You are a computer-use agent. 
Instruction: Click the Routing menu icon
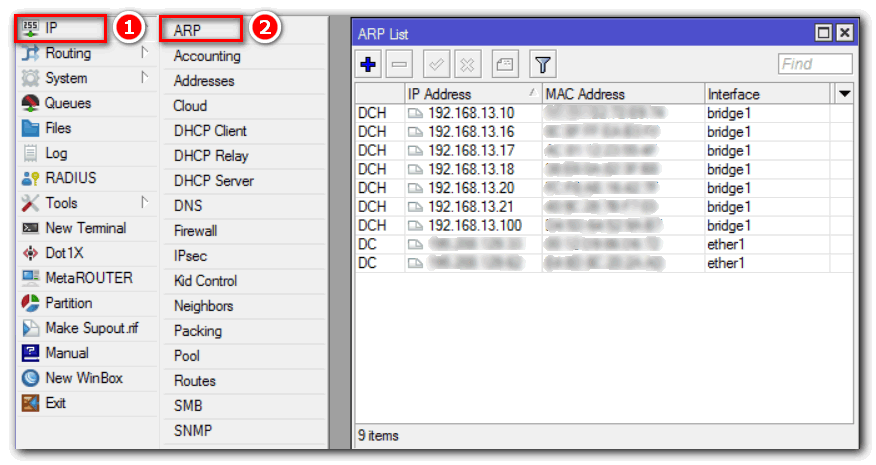pos(30,53)
